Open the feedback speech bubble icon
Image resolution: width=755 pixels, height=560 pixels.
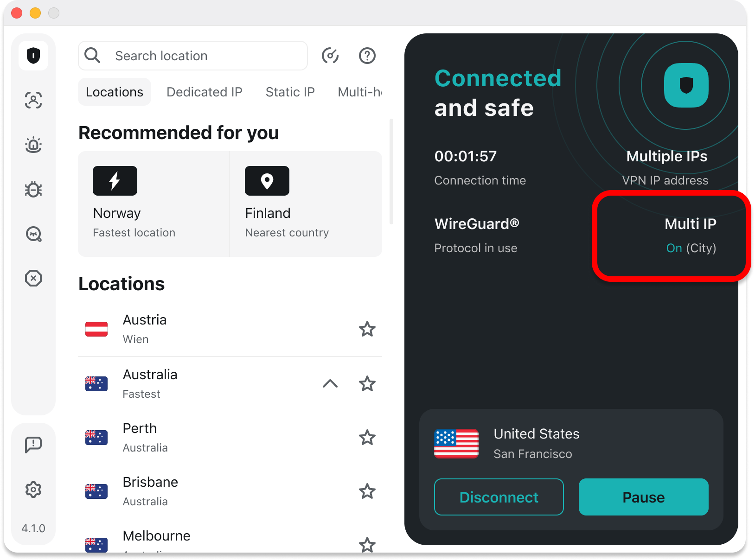coord(33,445)
